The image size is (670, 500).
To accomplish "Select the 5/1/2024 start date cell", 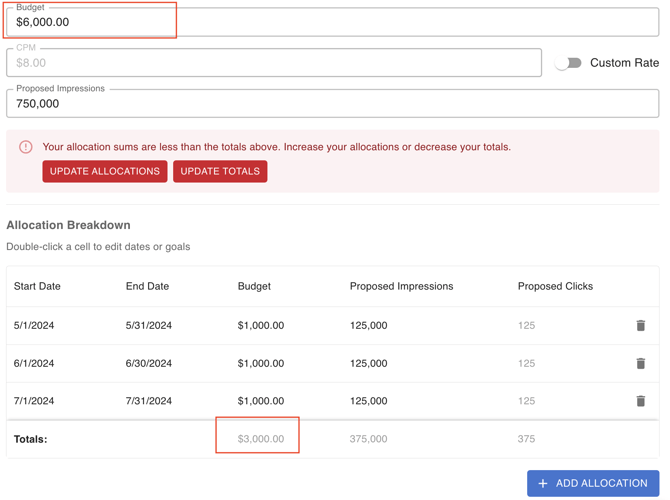I will pos(34,326).
